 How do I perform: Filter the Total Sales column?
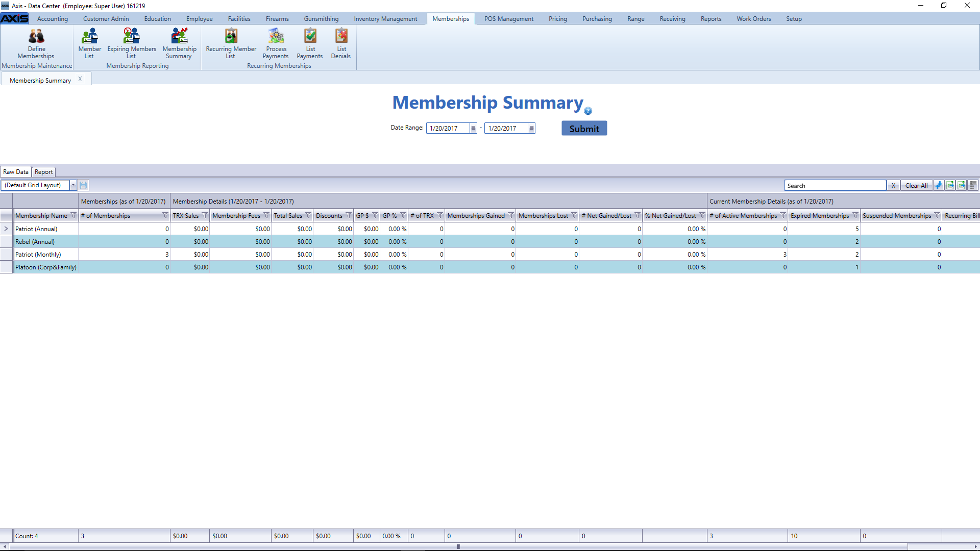coord(308,215)
